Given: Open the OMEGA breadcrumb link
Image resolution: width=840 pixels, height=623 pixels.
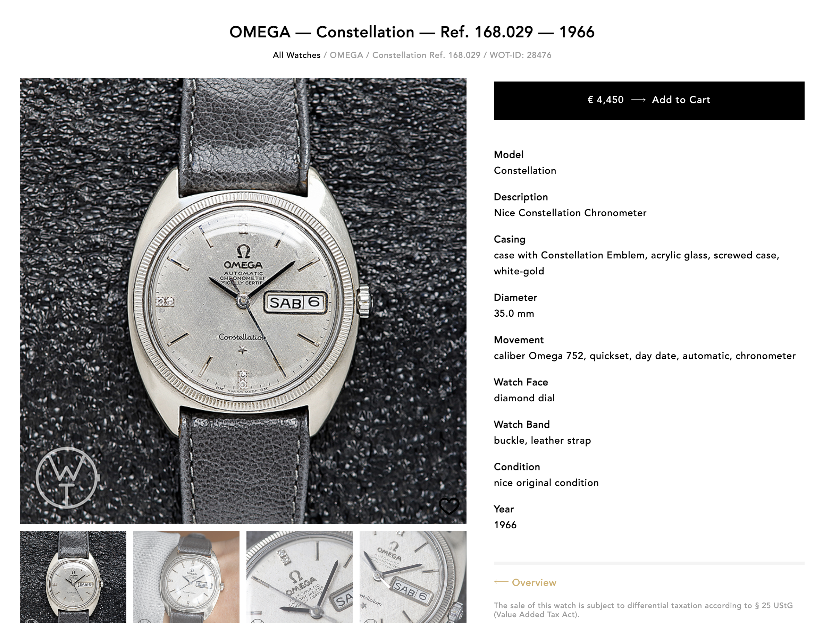Looking at the screenshot, I should point(346,55).
